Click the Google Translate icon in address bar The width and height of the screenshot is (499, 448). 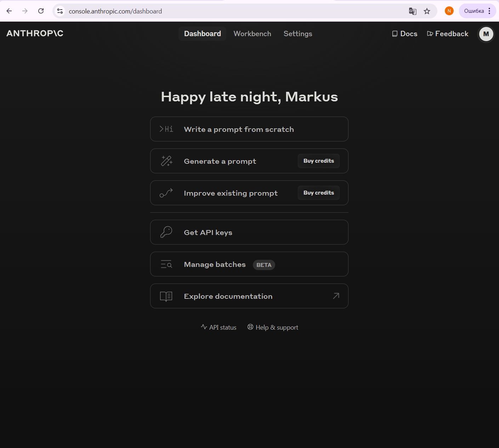tap(413, 11)
